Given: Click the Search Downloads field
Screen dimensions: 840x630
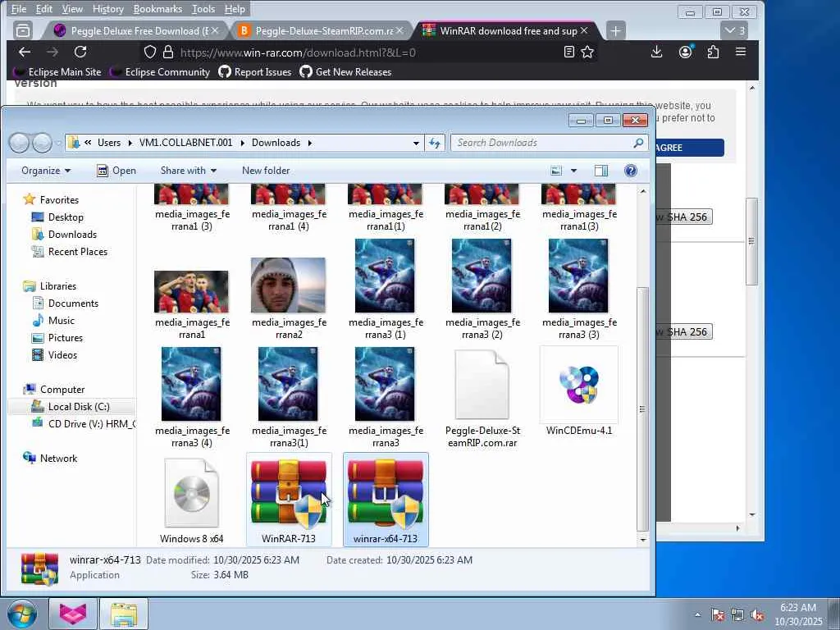Looking at the screenshot, I should click(549, 143).
